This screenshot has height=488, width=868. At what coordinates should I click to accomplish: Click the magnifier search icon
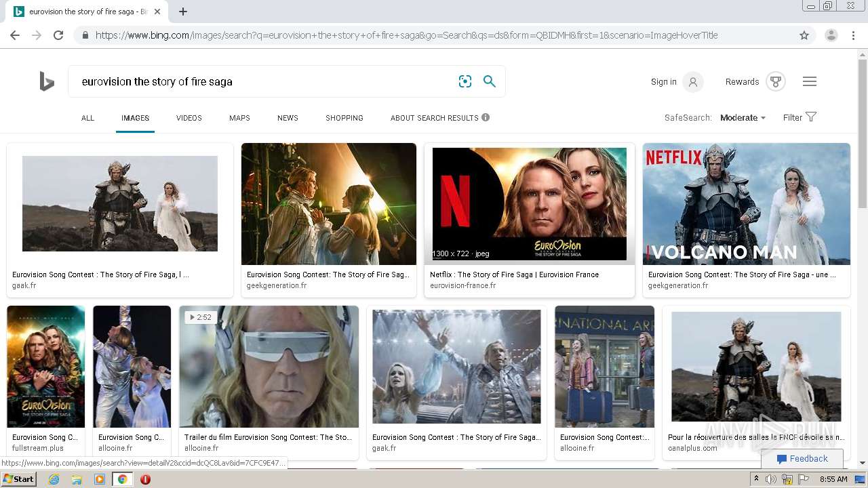click(x=490, y=81)
